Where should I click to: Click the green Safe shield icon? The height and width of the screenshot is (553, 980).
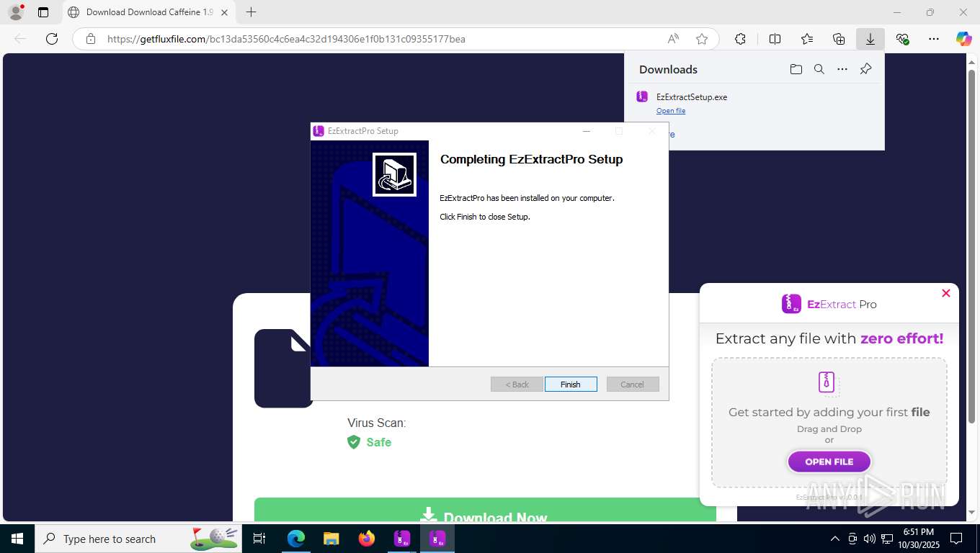[354, 442]
